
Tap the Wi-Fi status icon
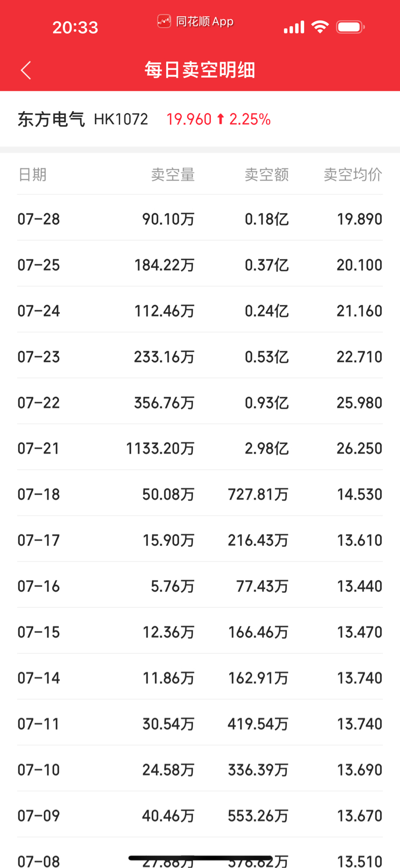click(x=320, y=27)
